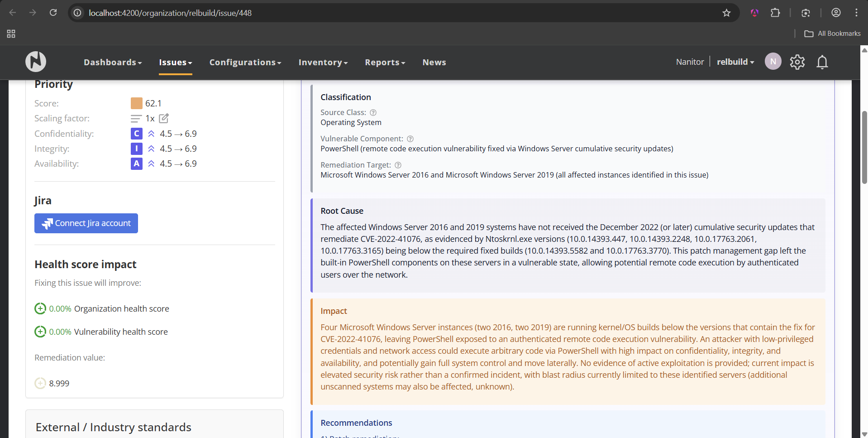Go to the News tab
Image resolution: width=868 pixels, height=438 pixels.
(434, 62)
